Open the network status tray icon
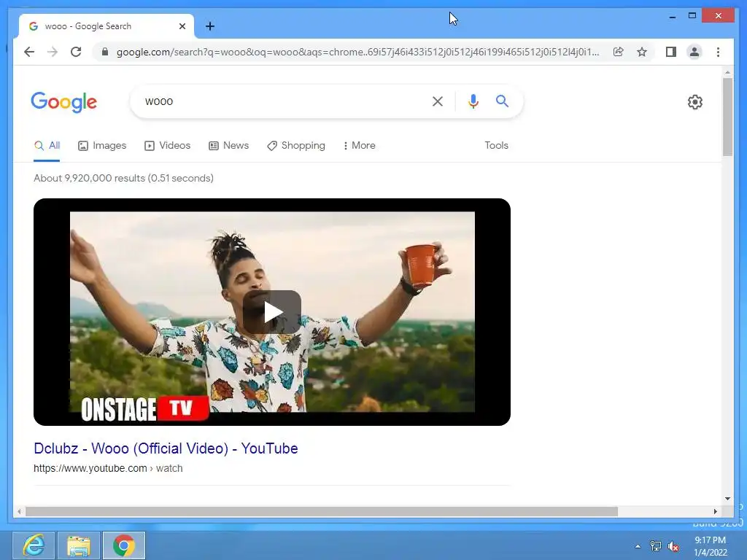Image resolution: width=747 pixels, height=560 pixels. pos(656,546)
